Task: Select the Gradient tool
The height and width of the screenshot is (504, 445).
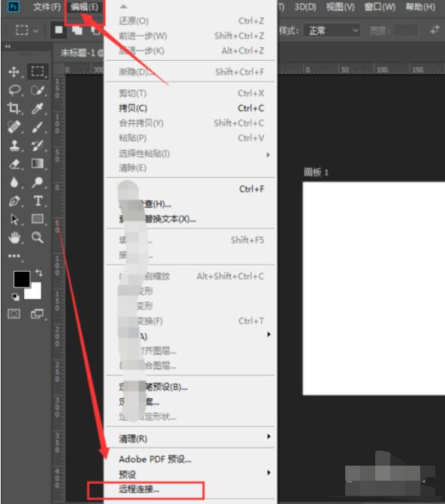Action: pos(38,164)
